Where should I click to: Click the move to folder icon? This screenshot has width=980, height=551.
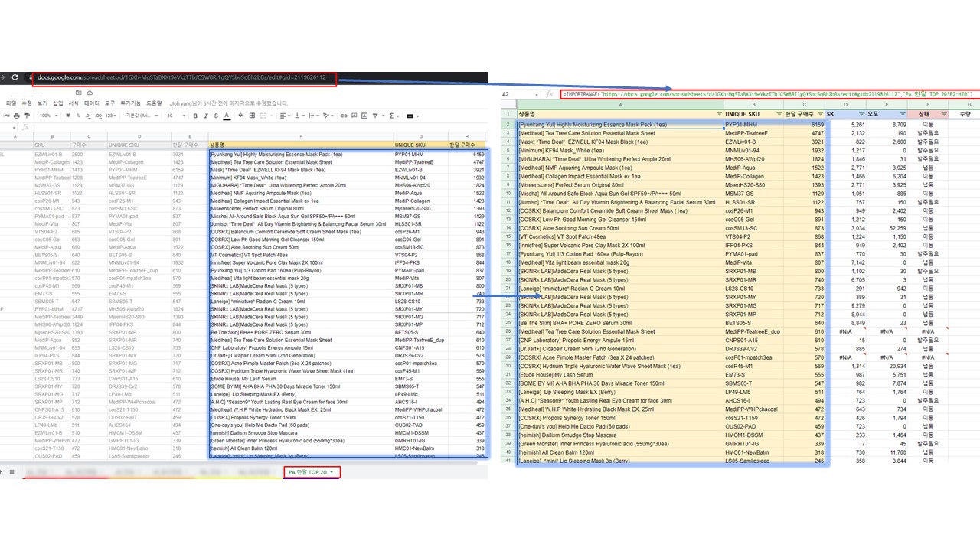79,93
